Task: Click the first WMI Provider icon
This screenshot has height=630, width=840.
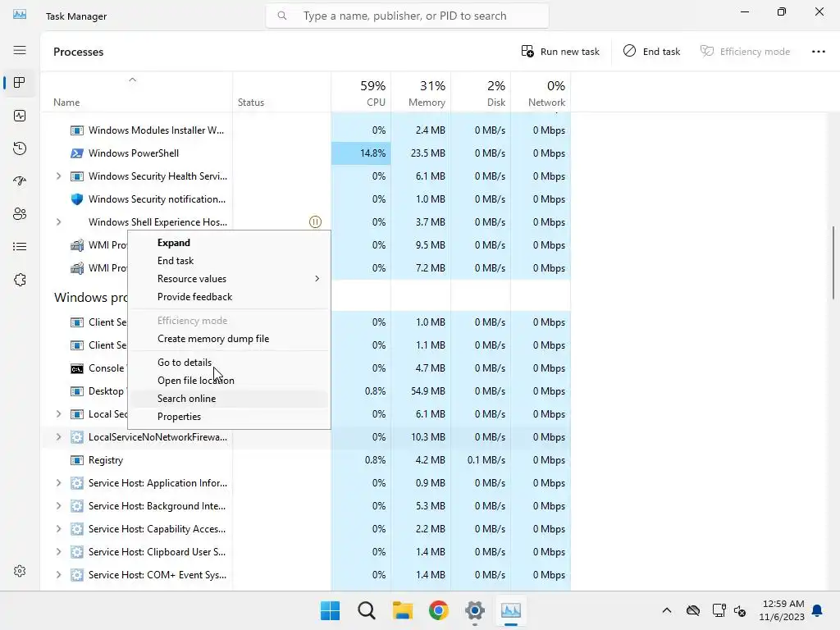Action: click(77, 245)
